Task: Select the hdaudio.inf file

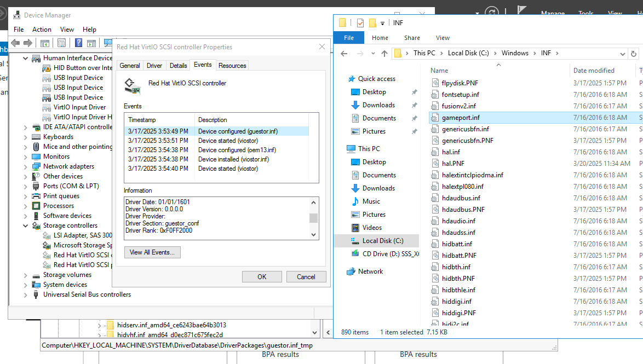Action: [458, 221]
